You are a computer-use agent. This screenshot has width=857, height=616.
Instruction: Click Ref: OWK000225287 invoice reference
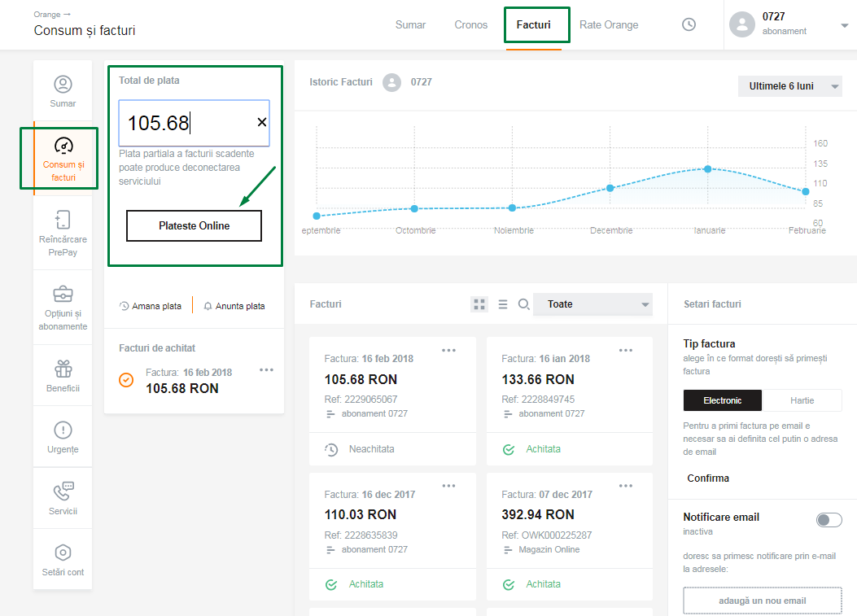tap(547, 535)
